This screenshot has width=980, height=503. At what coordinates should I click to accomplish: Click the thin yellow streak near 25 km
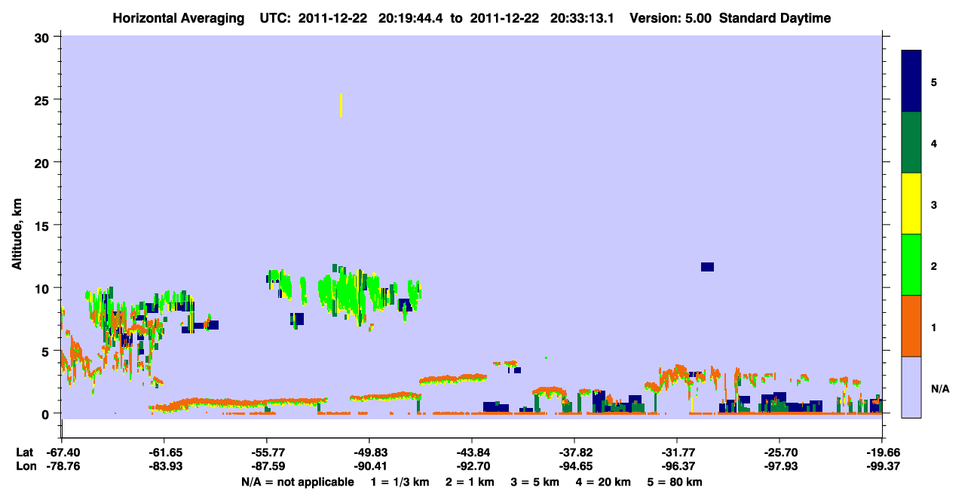[x=341, y=106]
